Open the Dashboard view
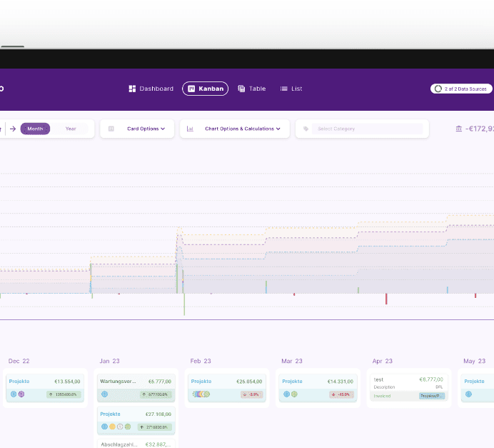This screenshot has width=494, height=448. pyautogui.click(x=151, y=89)
